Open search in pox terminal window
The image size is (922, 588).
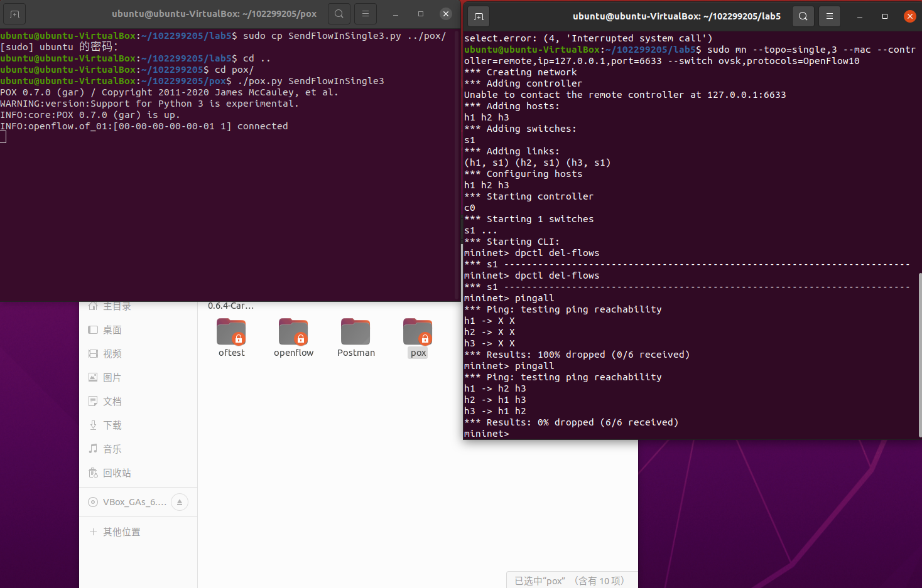(x=339, y=14)
